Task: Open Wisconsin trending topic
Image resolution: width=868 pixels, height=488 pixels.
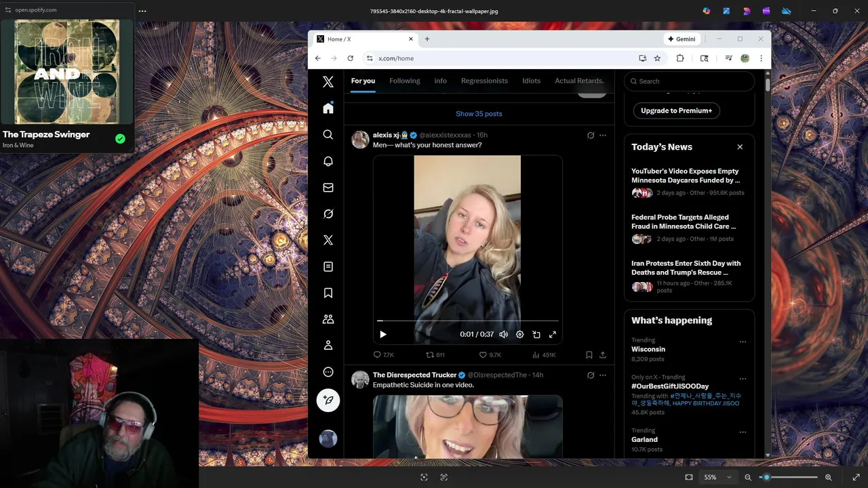Action: 648,349
